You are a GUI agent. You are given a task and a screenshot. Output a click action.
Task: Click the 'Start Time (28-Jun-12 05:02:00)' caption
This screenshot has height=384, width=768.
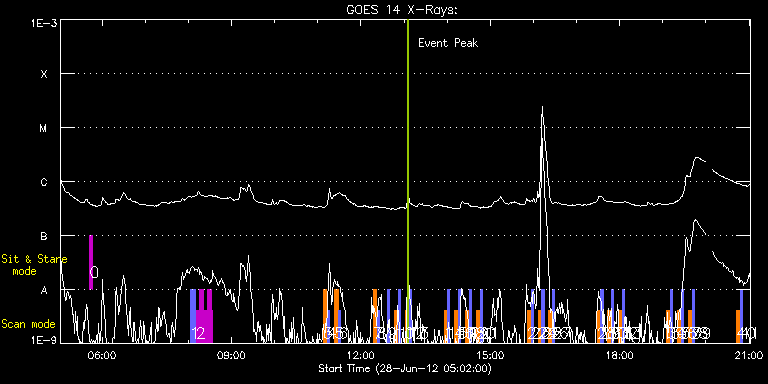coord(405,368)
